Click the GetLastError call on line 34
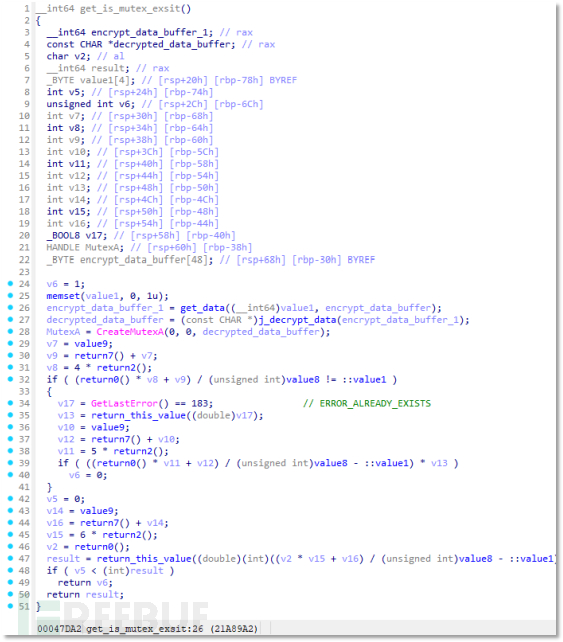This screenshot has width=563, height=642. [124, 403]
